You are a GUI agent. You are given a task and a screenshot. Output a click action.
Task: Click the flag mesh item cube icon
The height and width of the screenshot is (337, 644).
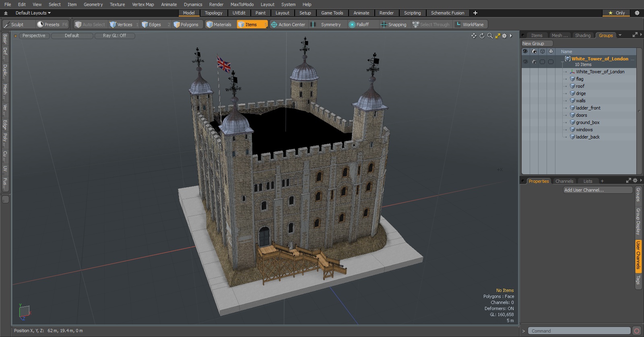coord(572,79)
